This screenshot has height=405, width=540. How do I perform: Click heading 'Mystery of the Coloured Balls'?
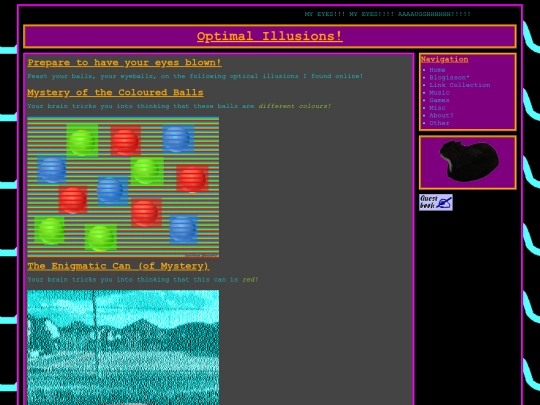tap(115, 93)
